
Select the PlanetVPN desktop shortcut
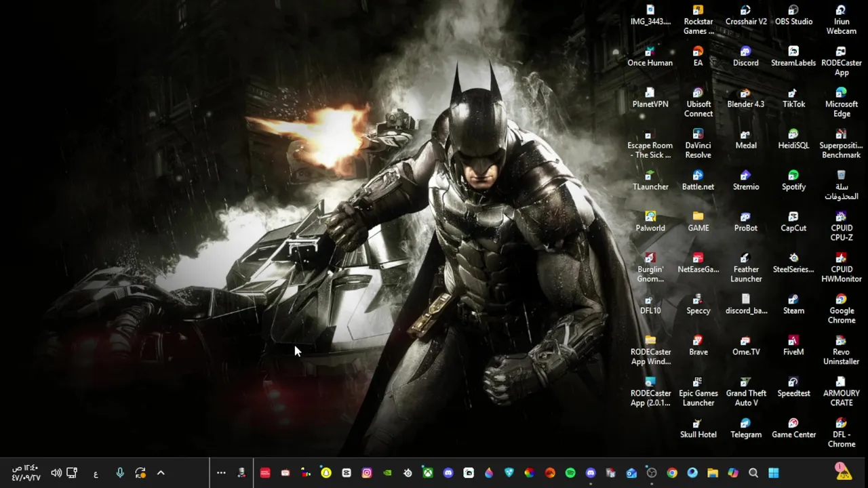(650, 98)
